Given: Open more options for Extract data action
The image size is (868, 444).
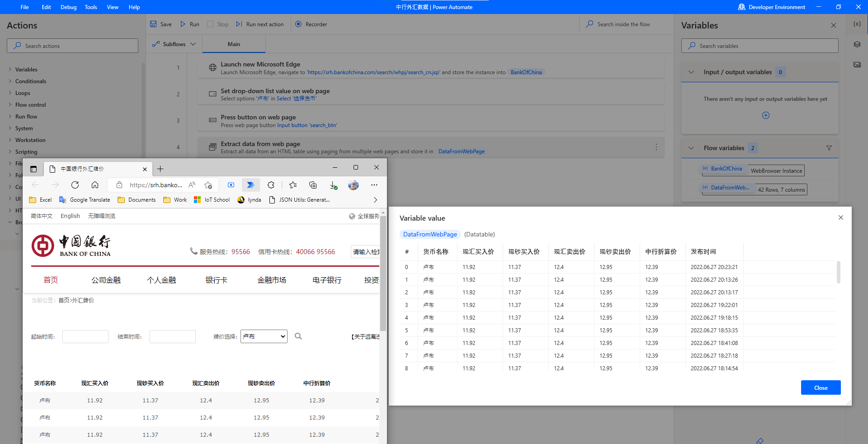Looking at the screenshot, I should click(x=656, y=147).
